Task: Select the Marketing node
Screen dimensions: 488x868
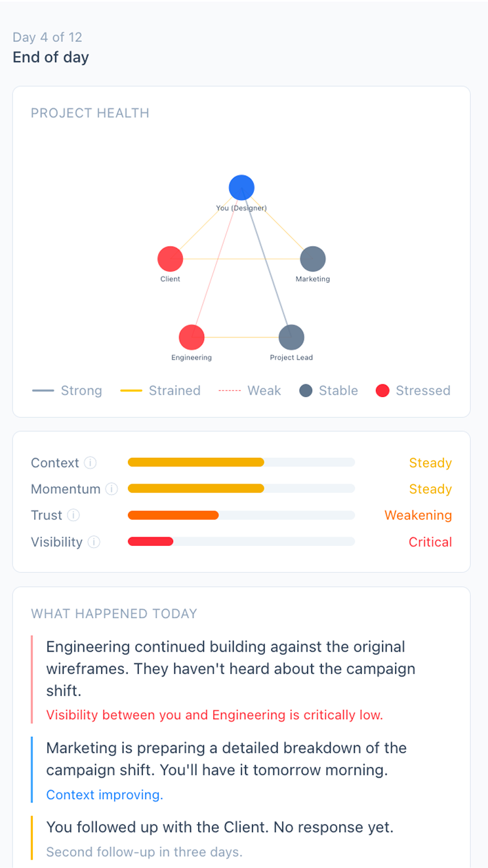Action: [312, 258]
